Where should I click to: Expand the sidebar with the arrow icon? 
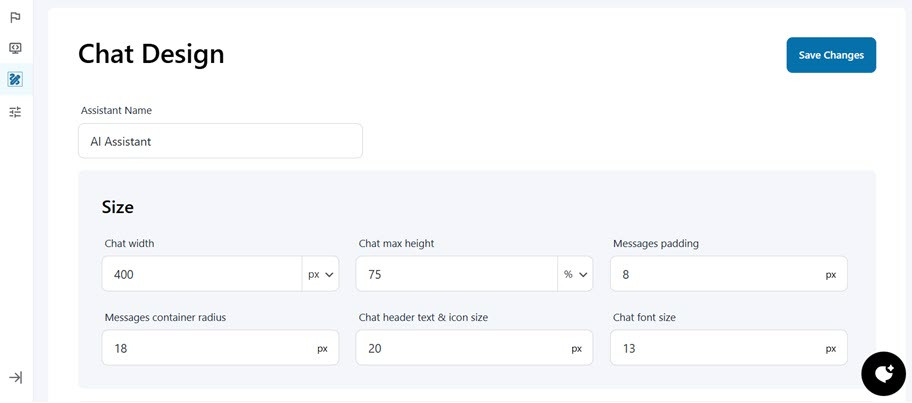(x=15, y=377)
